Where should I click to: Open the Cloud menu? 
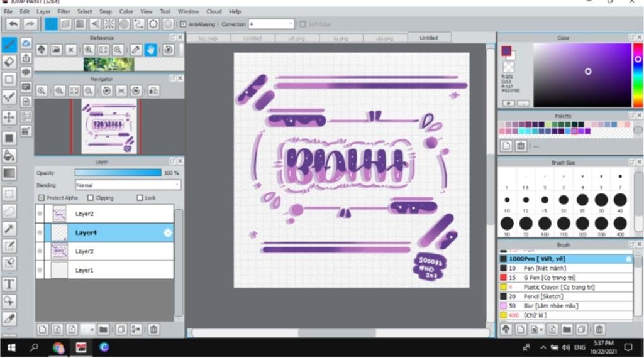tap(214, 11)
